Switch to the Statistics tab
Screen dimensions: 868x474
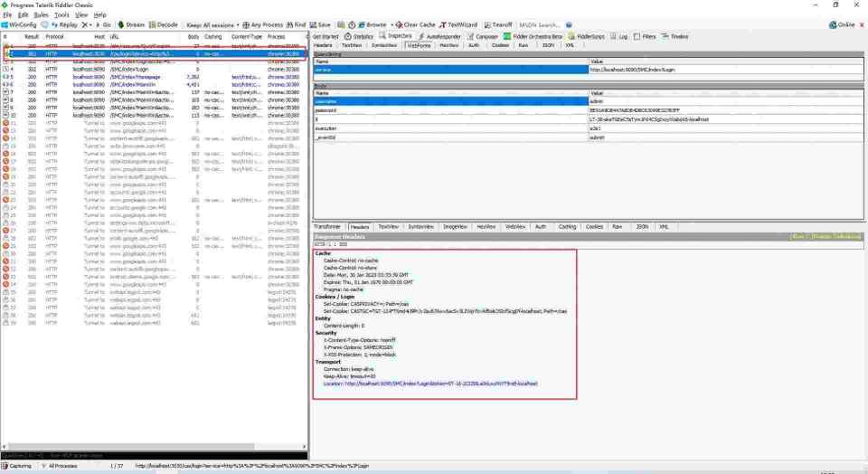[x=359, y=36]
